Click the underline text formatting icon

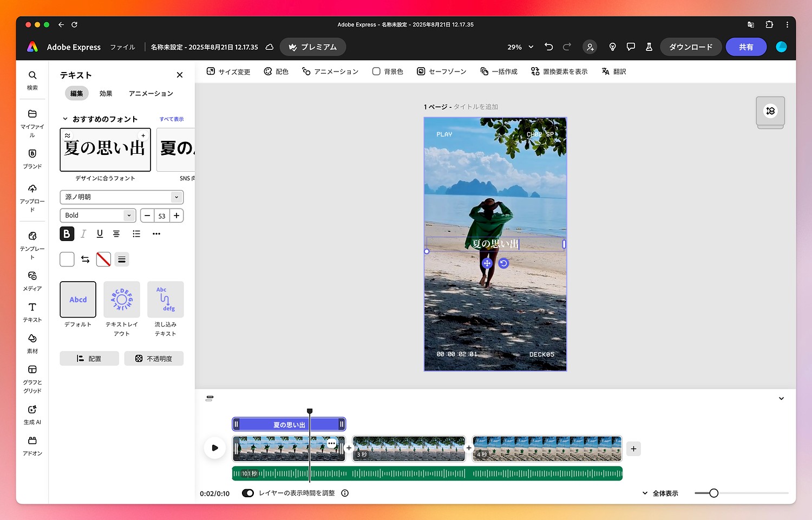point(100,233)
